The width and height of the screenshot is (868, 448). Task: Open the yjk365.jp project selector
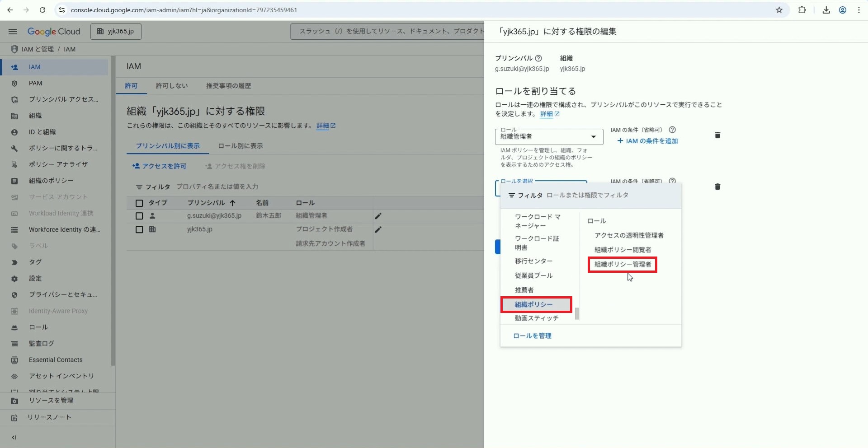tap(116, 32)
